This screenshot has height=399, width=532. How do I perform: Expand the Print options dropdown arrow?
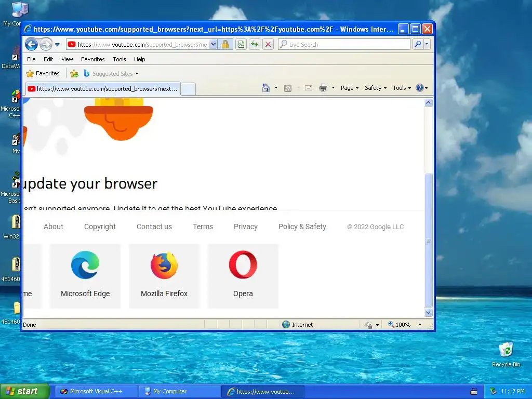tap(333, 88)
